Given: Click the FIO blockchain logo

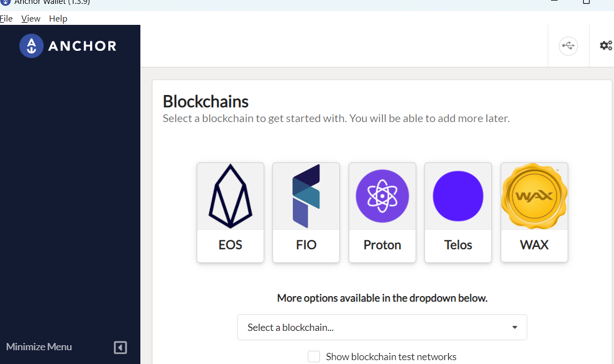Looking at the screenshot, I should [x=306, y=196].
